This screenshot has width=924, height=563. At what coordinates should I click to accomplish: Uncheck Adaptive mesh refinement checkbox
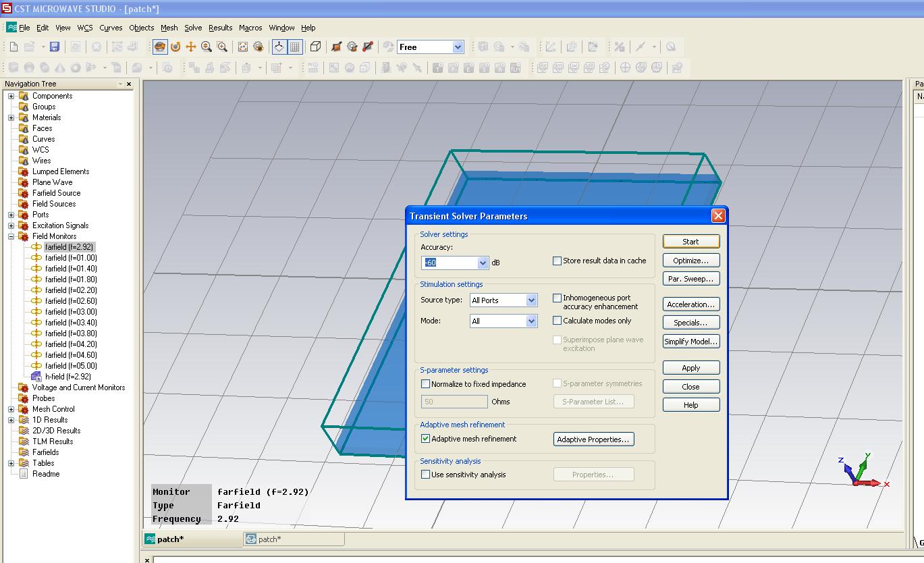pyautogui.click(x=426, y=439)
